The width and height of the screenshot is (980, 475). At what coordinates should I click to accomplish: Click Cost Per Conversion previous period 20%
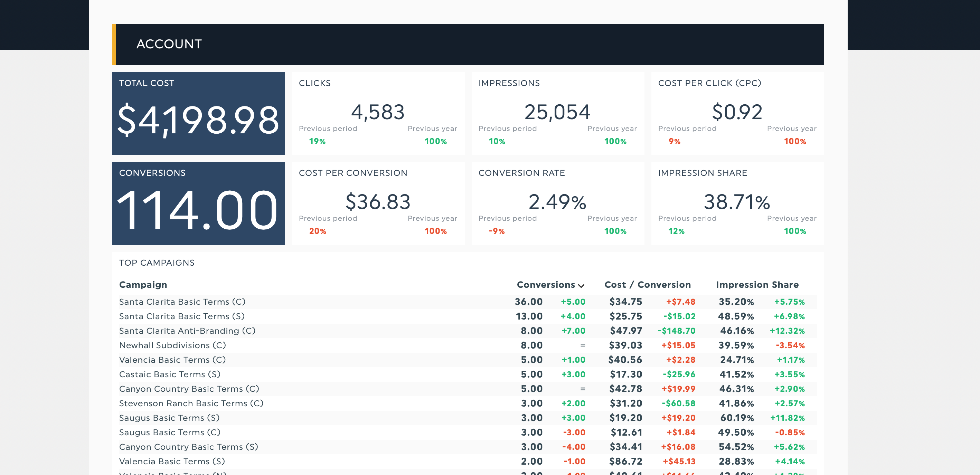coord(318,231)
